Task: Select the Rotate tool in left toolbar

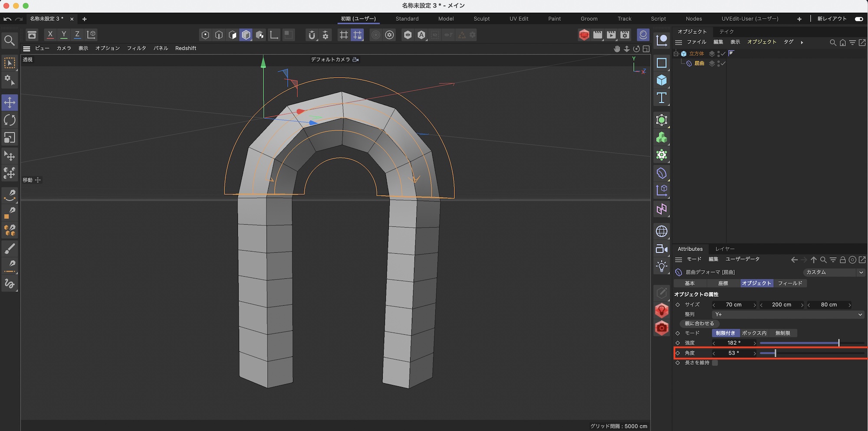Action: 10,120
